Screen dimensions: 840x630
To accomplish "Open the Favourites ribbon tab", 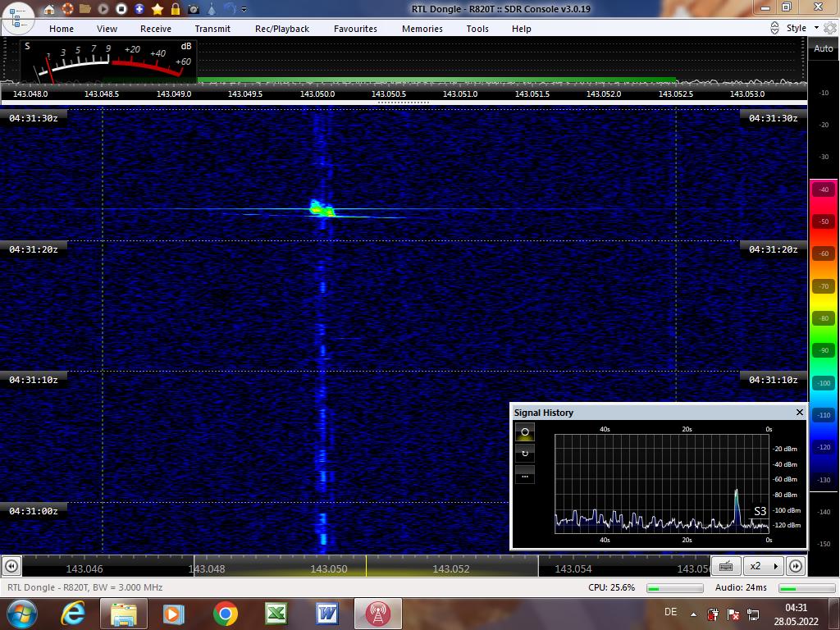I will click(356, 29).
